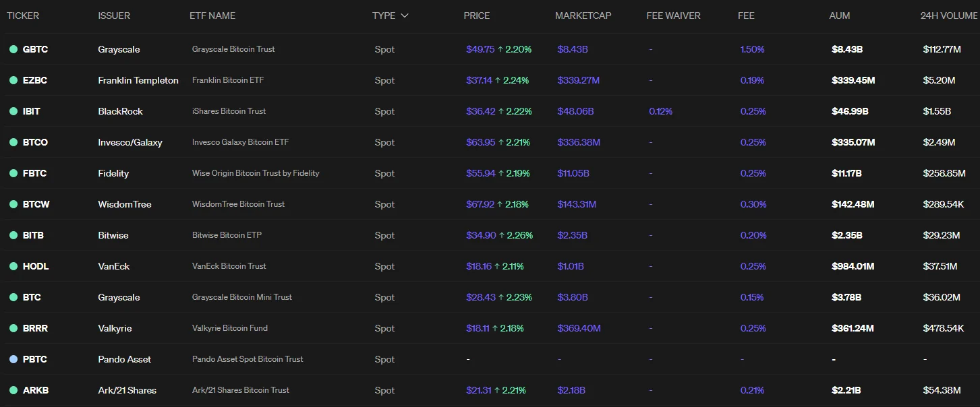Click the green status dot beside HODL
The image size is (980, 407).
tap(13, 266)
